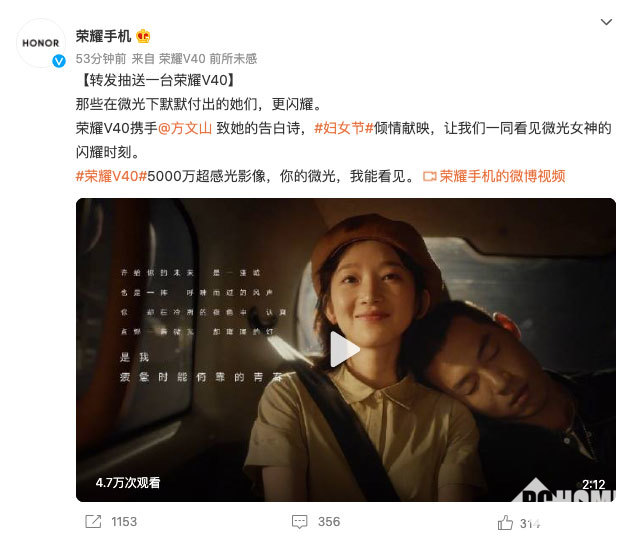Open the 荣耀V40 前所未感 source link

click(208, 59)
